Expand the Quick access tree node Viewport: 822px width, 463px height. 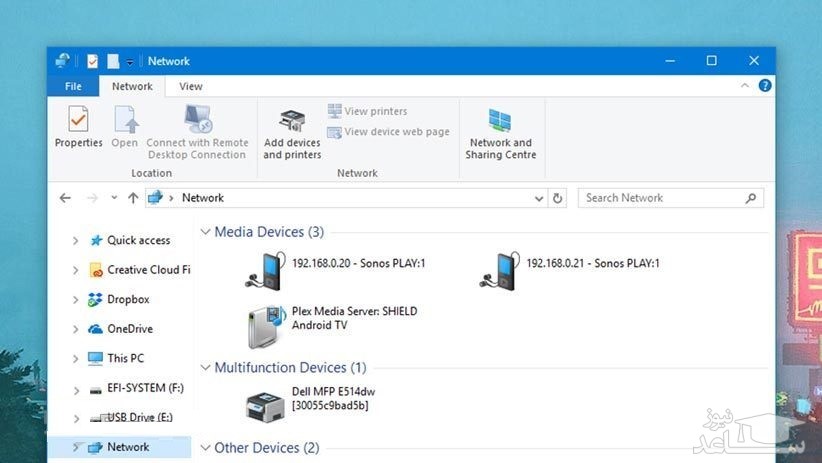(76, 241)
